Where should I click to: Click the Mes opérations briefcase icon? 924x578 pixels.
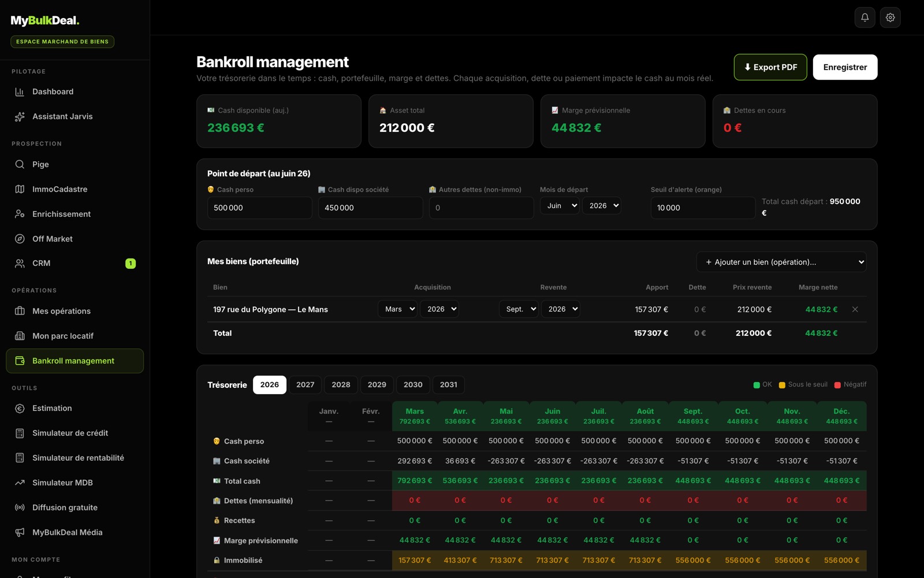[x=20, y=311]
